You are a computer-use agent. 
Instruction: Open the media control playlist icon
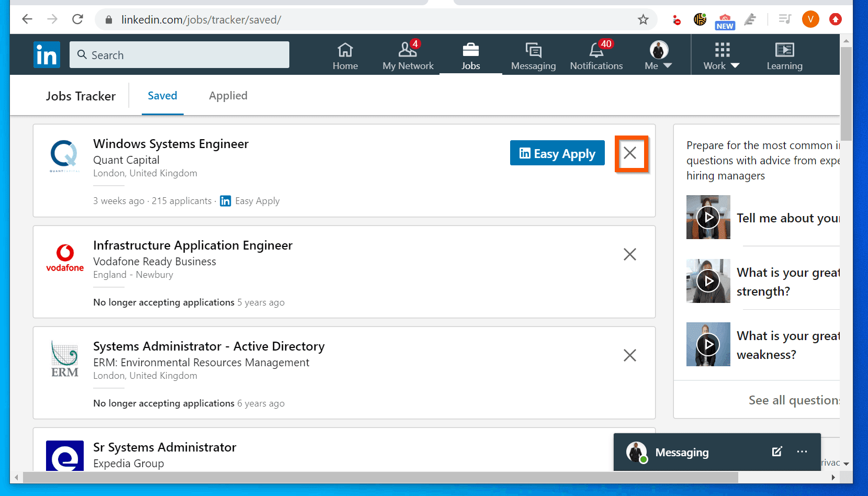pos(785,19)
